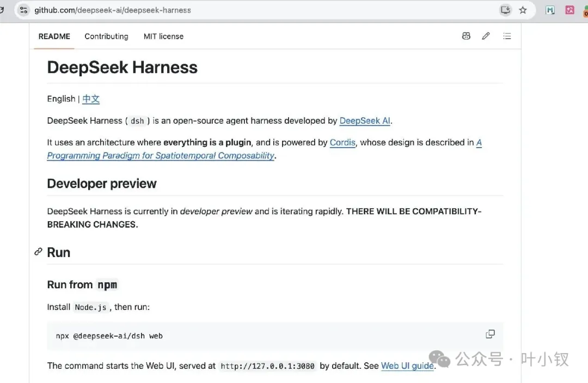The image size is (588, 383).
Task: Click the npx @deepseek-ai/dsh web code text
Action: coord(109,336)
